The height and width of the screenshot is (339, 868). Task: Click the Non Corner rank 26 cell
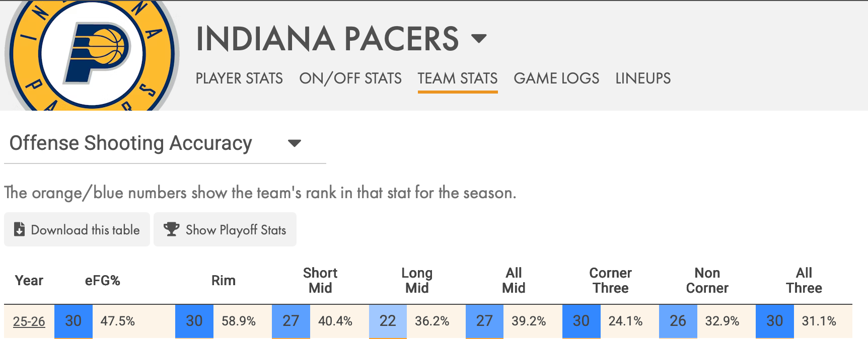click(x=678, y=321)
